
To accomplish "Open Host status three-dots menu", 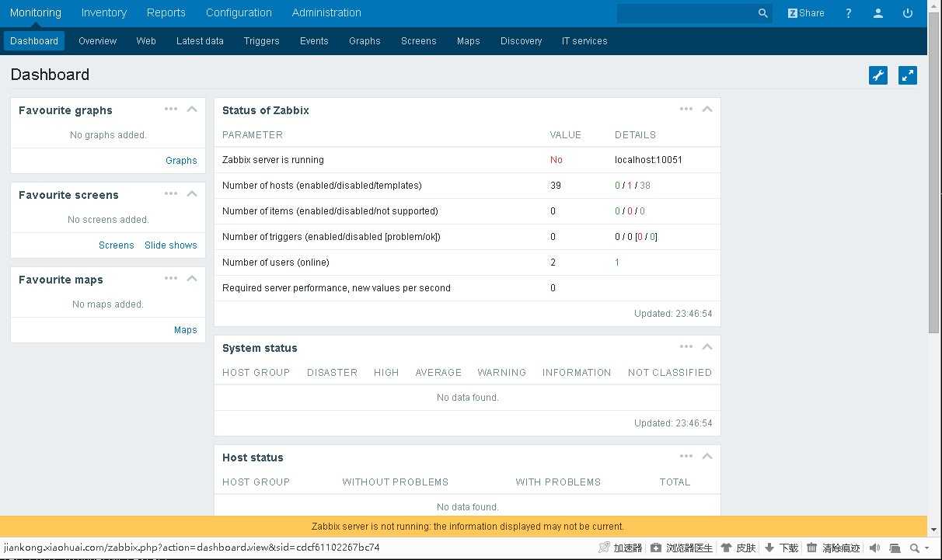I will 686,457.
